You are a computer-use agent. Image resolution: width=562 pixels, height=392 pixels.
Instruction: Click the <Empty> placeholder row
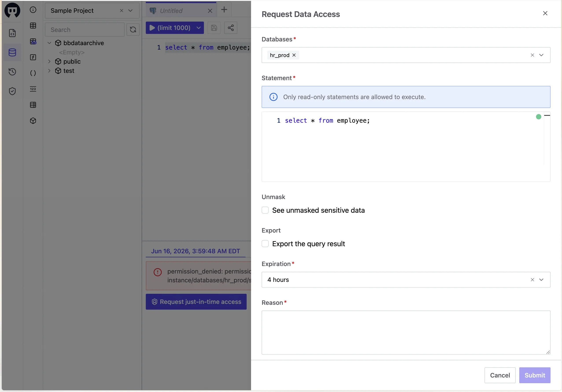pos(72,52)
